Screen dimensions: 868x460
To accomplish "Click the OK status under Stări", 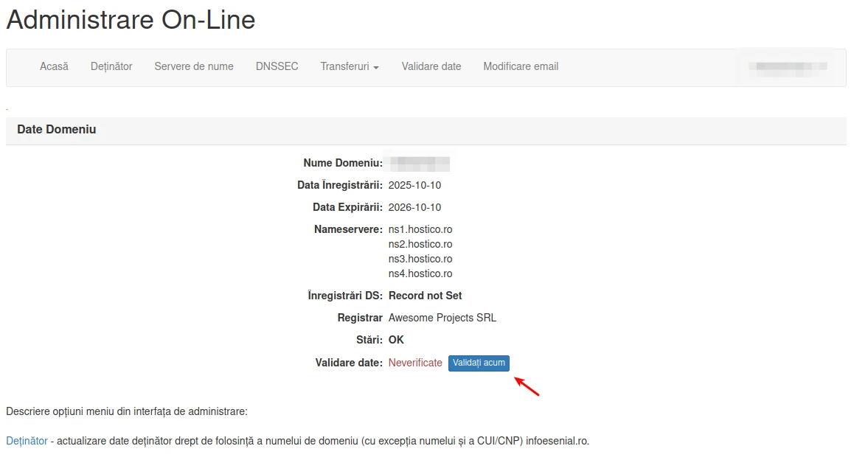I will [x=396, y=340].
